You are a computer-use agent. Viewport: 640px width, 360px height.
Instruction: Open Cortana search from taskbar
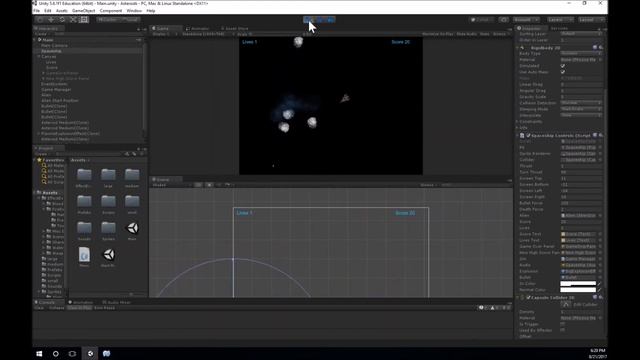pyautogui.click(x=56, y=353)
